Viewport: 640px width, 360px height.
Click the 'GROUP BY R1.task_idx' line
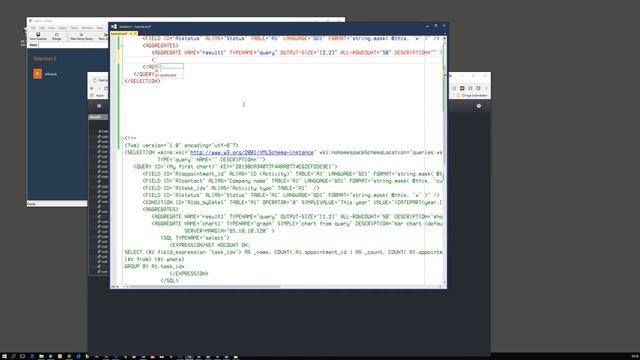tap(154, 266)
